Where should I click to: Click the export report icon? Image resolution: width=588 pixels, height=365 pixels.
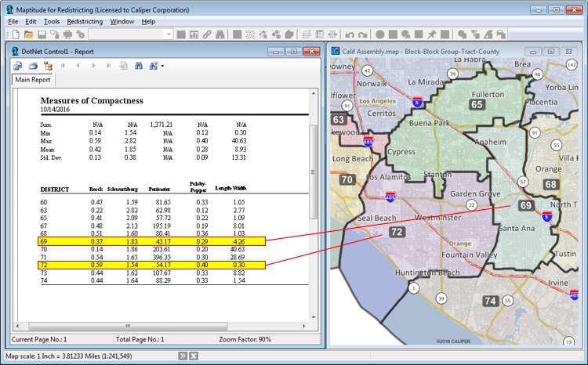(18, 66)
